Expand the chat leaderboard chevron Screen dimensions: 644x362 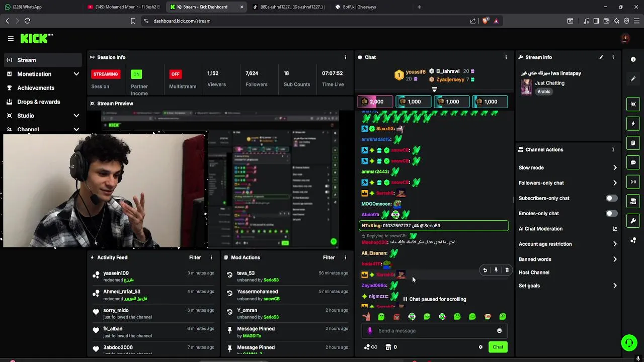[434, 89]
